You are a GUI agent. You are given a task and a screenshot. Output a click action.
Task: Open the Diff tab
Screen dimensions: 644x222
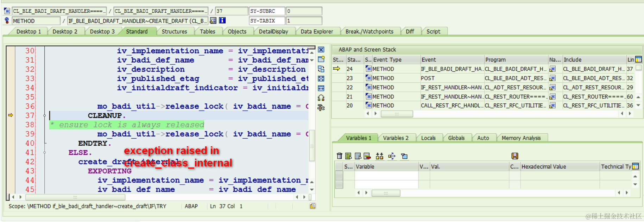tap(410, 32)
